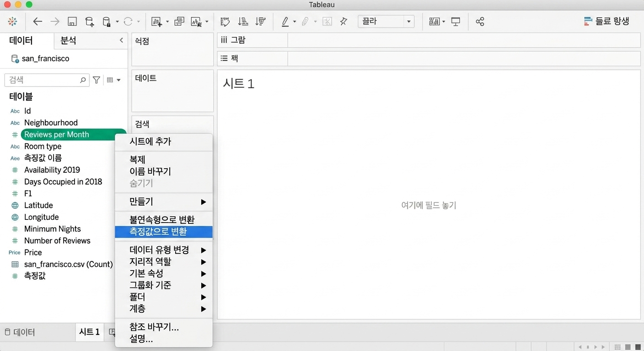This screenshot has height=351, width=644.
Task: Click the Latitude field
Action: 38,205
